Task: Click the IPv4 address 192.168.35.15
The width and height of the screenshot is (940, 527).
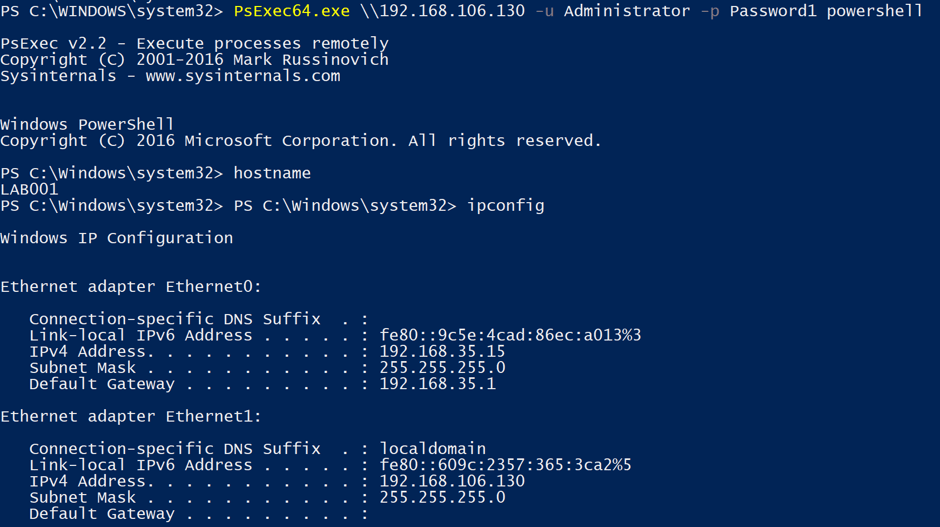Action: tap(442, 352)
